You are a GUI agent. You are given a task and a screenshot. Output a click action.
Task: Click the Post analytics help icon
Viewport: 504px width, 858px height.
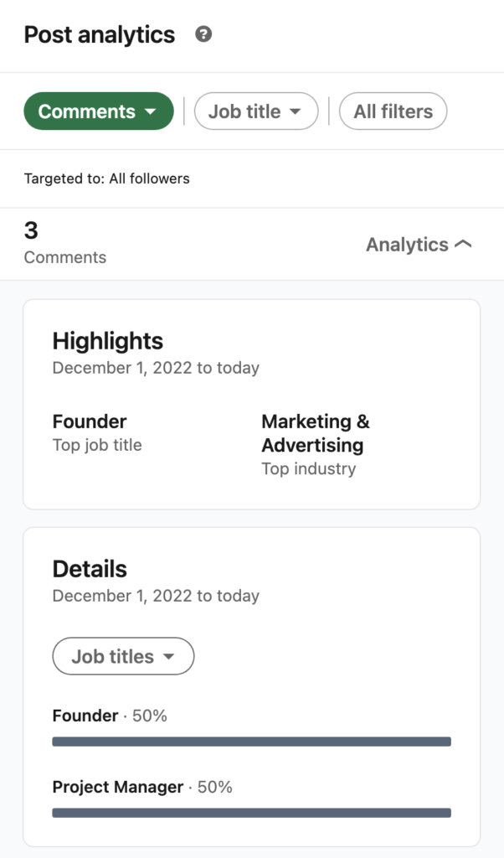pos(201,34)
